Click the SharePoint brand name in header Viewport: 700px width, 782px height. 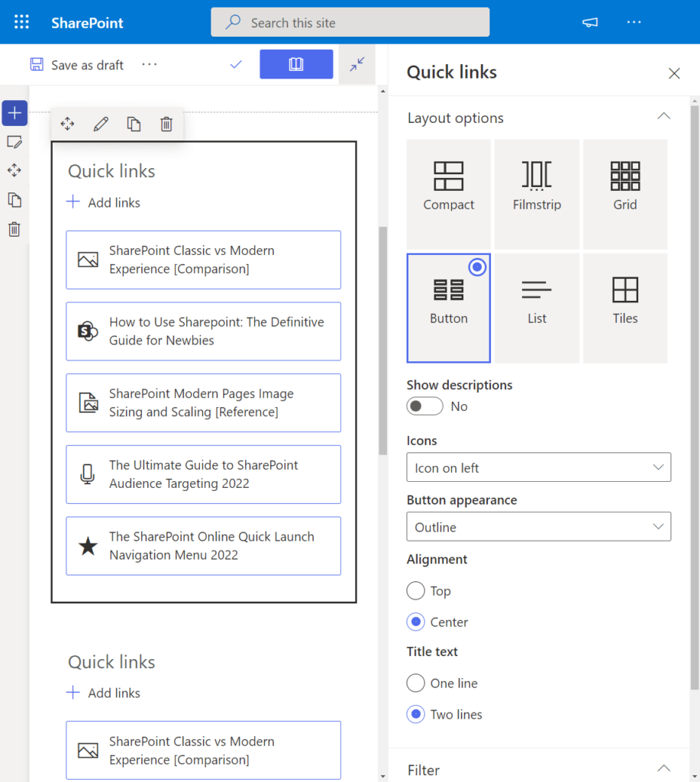click(87, 23)
